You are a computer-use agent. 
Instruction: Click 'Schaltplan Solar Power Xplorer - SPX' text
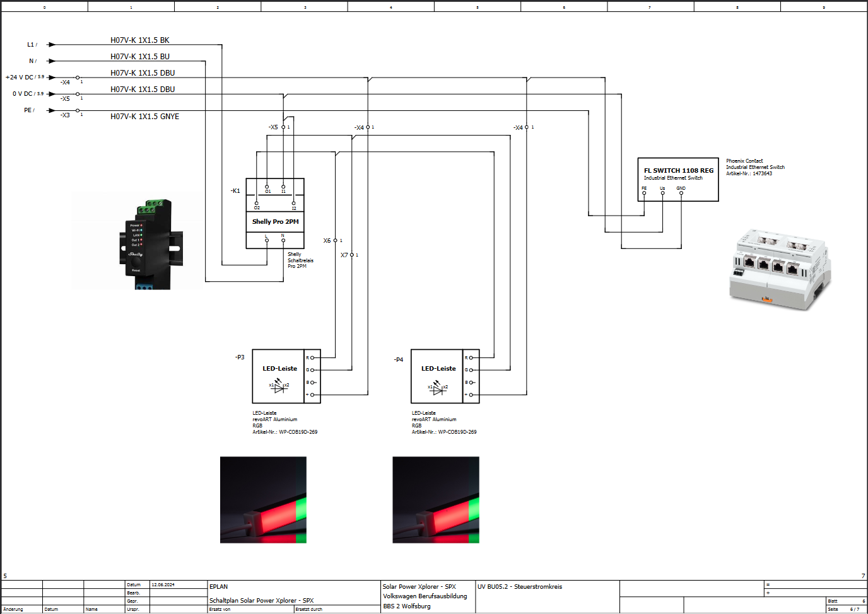261,601
